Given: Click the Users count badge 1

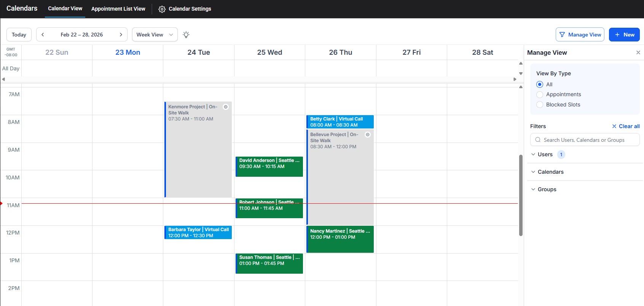Looking at the screenshot, I should (561, 154).
